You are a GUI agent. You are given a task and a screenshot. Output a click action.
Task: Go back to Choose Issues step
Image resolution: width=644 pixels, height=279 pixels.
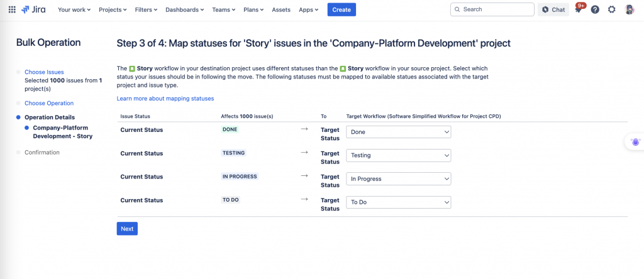(x=44, y=72)
